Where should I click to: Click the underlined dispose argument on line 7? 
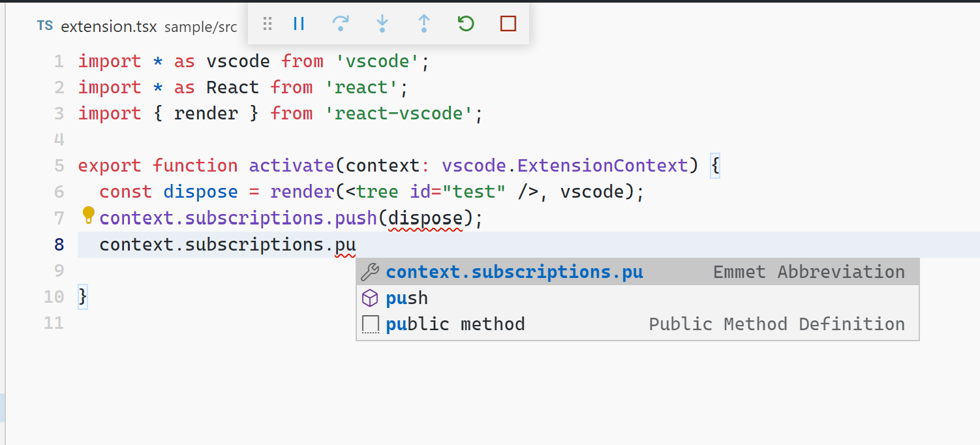tap(425, 219)
